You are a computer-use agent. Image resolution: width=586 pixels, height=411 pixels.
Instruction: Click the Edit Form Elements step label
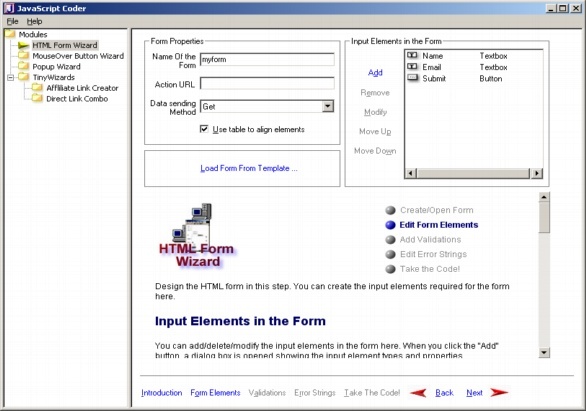coord(439,225)
